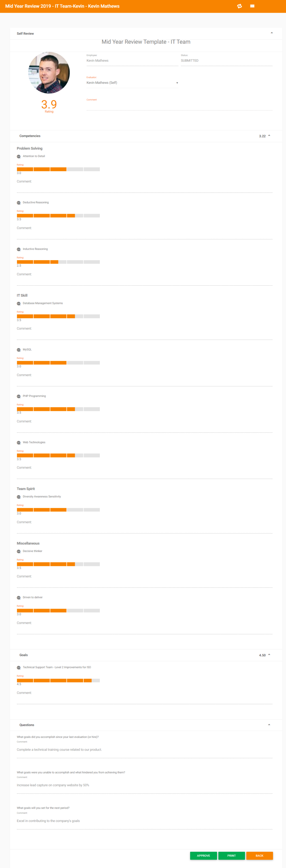Collapse the Questions section

click(269, 725)
